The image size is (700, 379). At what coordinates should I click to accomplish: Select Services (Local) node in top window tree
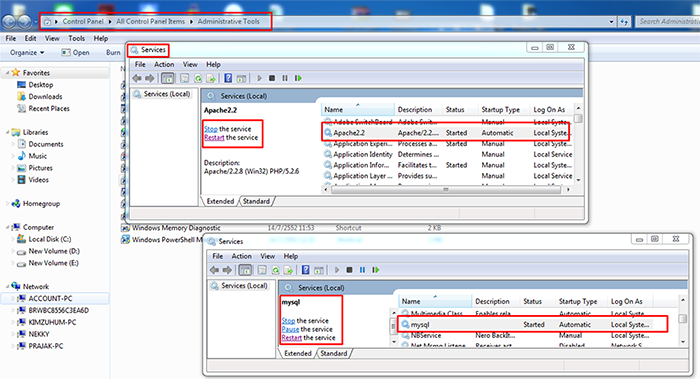pyautogui.click(x=162, y=94)
